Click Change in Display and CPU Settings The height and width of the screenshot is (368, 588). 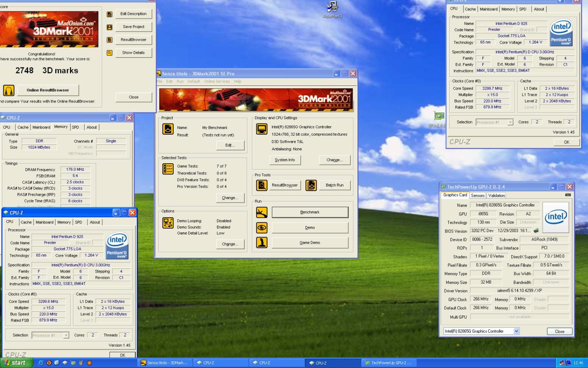coord(335,160)
